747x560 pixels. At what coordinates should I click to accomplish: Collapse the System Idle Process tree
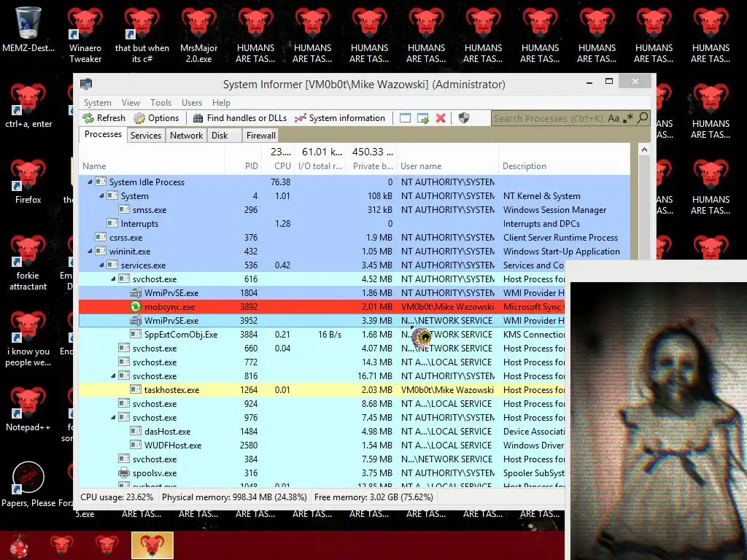90,182
